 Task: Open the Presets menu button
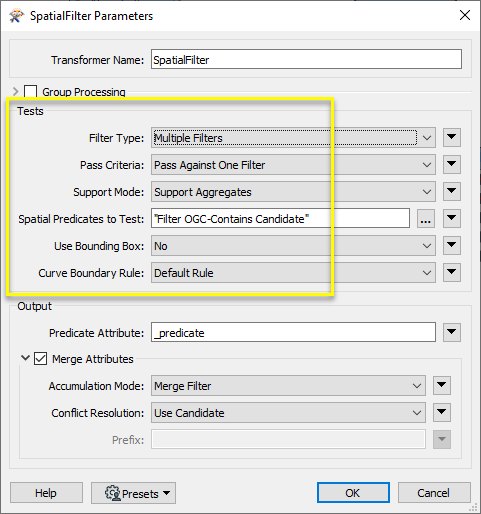click(133, 493)
